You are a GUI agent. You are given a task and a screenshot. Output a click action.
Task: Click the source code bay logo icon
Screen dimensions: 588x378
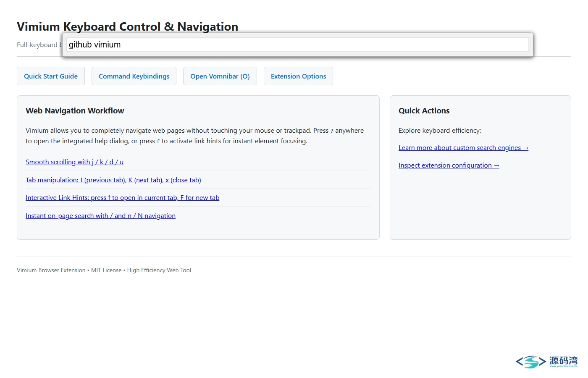531,362
